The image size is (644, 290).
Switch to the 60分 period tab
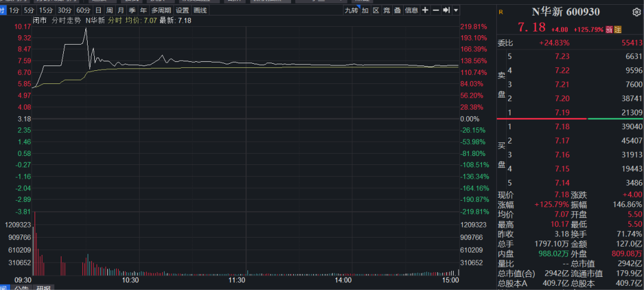click(83, 10)
